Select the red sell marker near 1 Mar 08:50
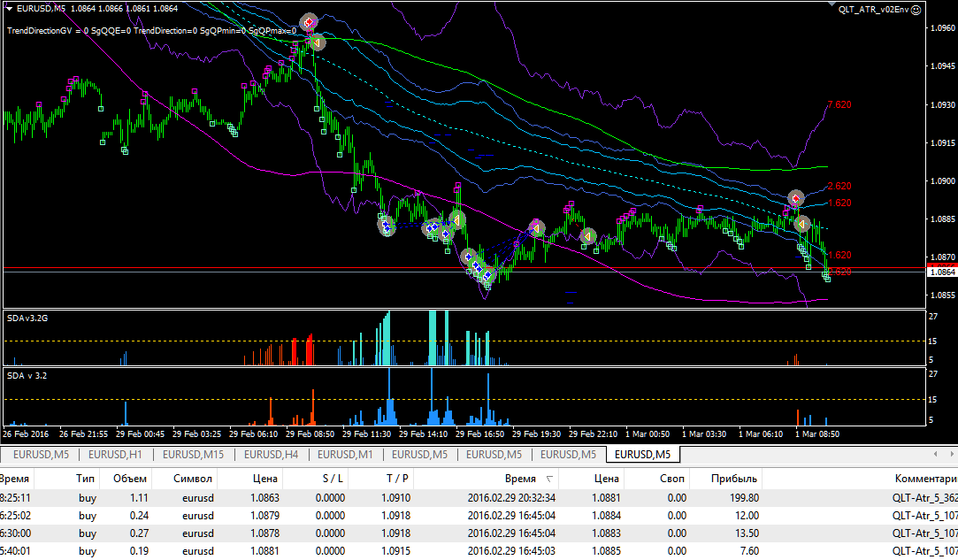Screen dimensions: 958x560 [x=795, y=198]
